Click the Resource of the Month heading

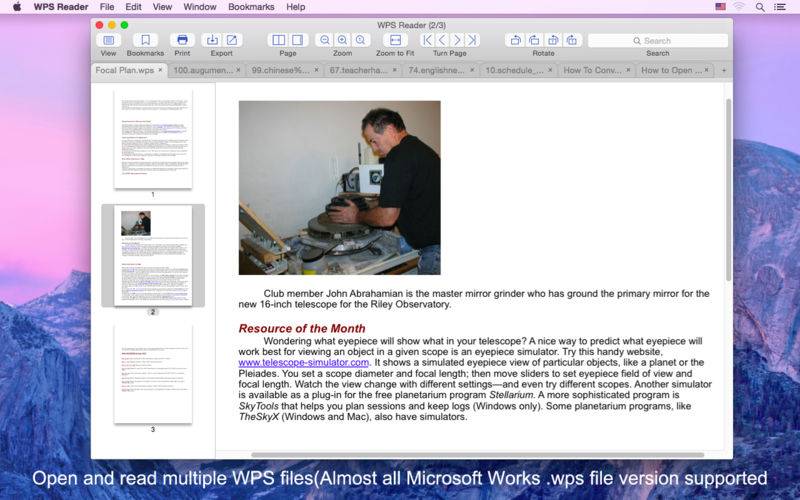(x=302, y=329)
